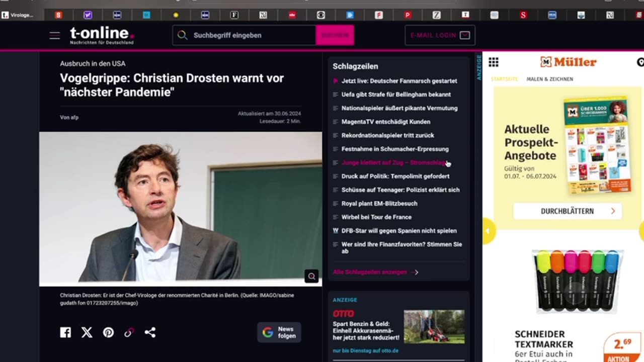This screenshot has height=362, width=644.
Task: Click the t-online logo
Action: click(x=102, y=35)
